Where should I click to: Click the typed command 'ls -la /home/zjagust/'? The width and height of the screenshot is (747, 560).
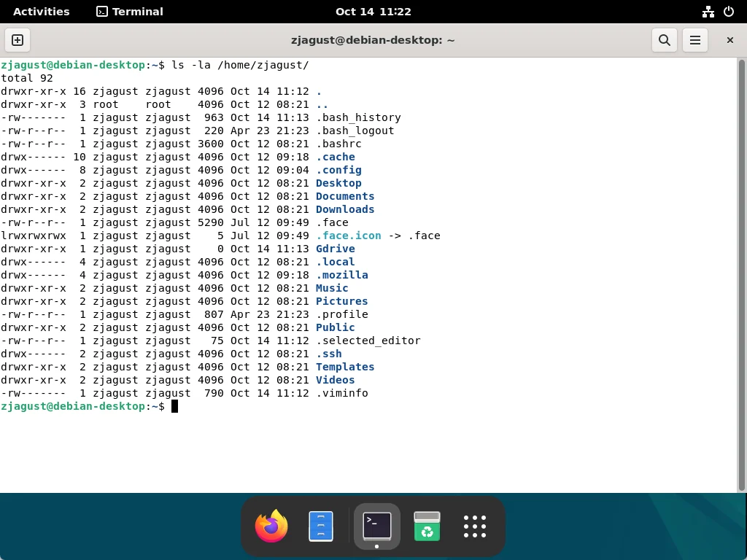click(x=240, y=65)
